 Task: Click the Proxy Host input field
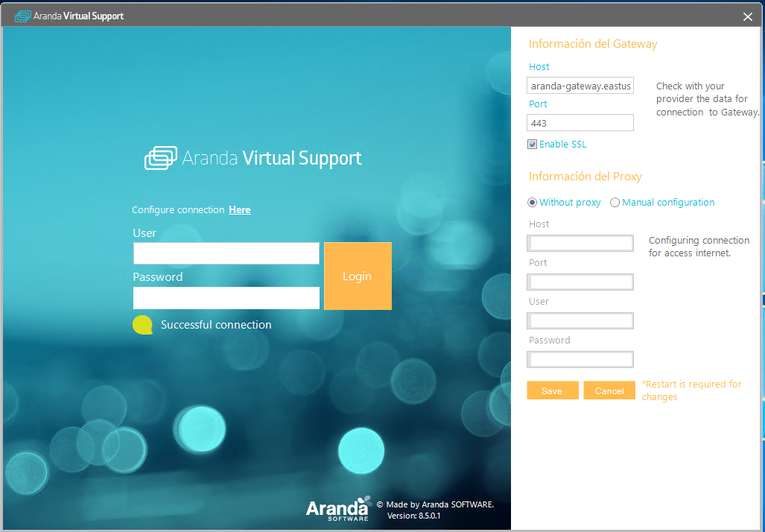pos(580,243)
